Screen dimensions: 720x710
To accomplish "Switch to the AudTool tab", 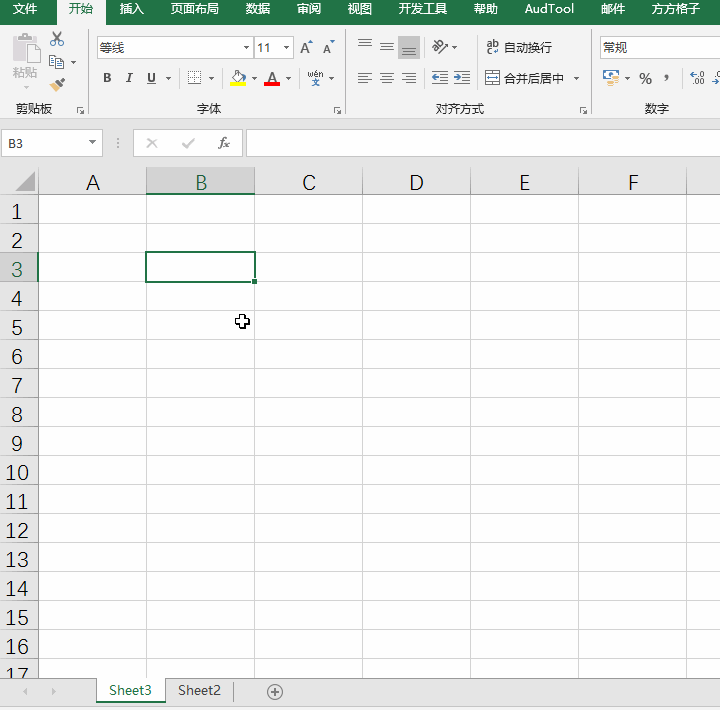I will click(549, 9).
